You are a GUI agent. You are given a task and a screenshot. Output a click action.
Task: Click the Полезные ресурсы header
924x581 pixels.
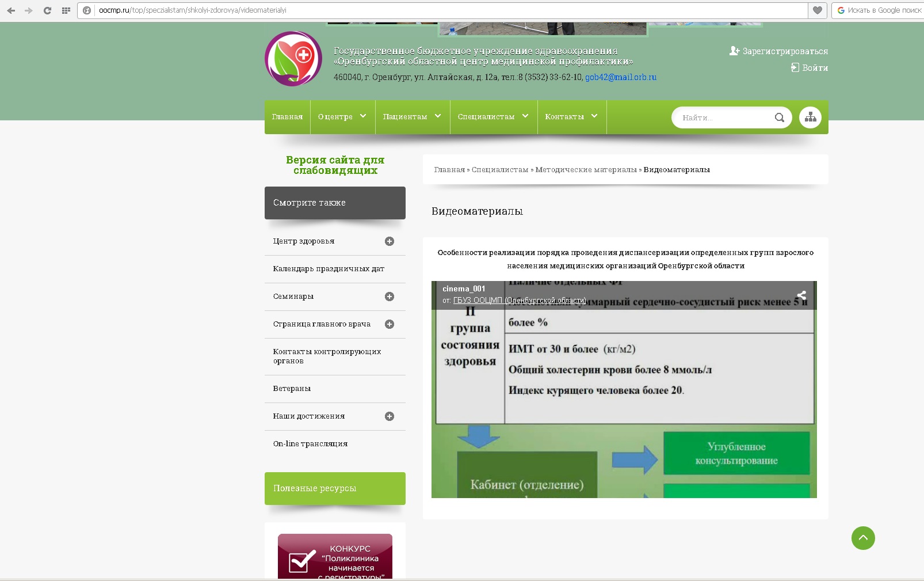(335, 488)
